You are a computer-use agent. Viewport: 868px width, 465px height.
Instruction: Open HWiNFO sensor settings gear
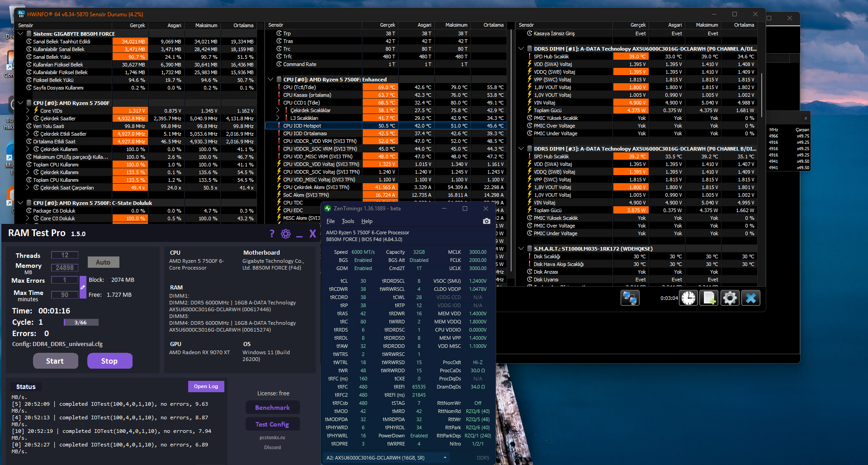pyautogui.click(x=730, y=298)
